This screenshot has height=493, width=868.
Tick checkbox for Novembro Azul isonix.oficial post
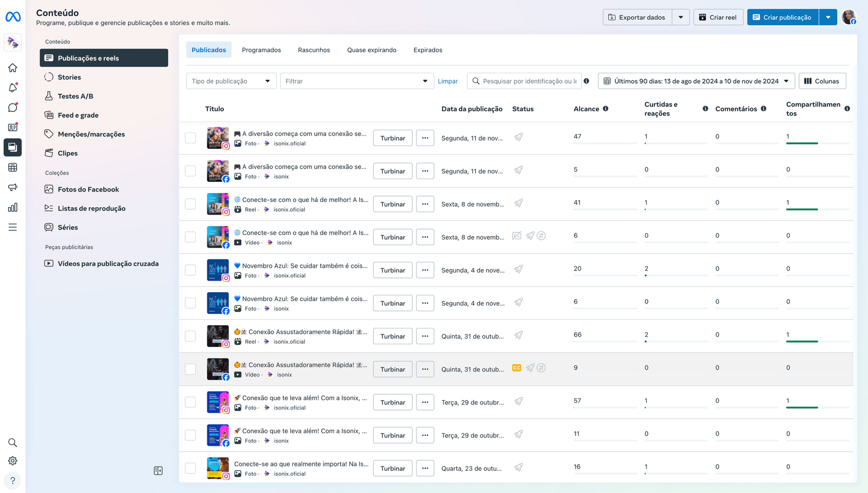[x=190, y=270]
